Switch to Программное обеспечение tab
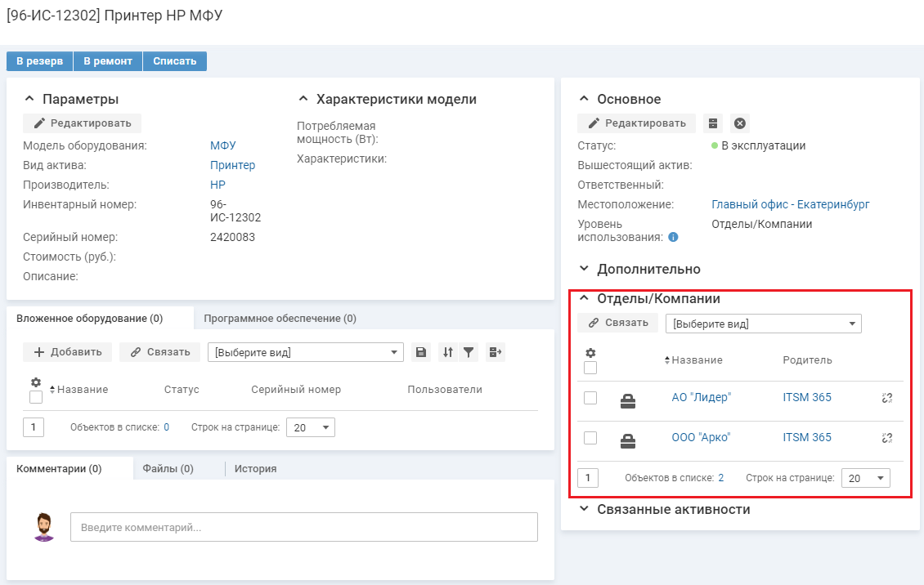 (280, 319)
